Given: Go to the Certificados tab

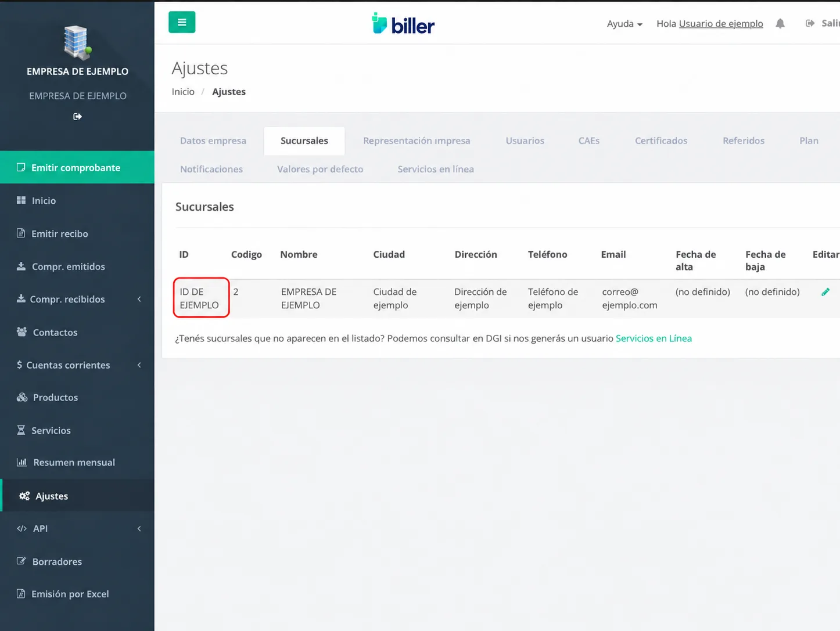Looking at the screenshot, I should point(661,140).
